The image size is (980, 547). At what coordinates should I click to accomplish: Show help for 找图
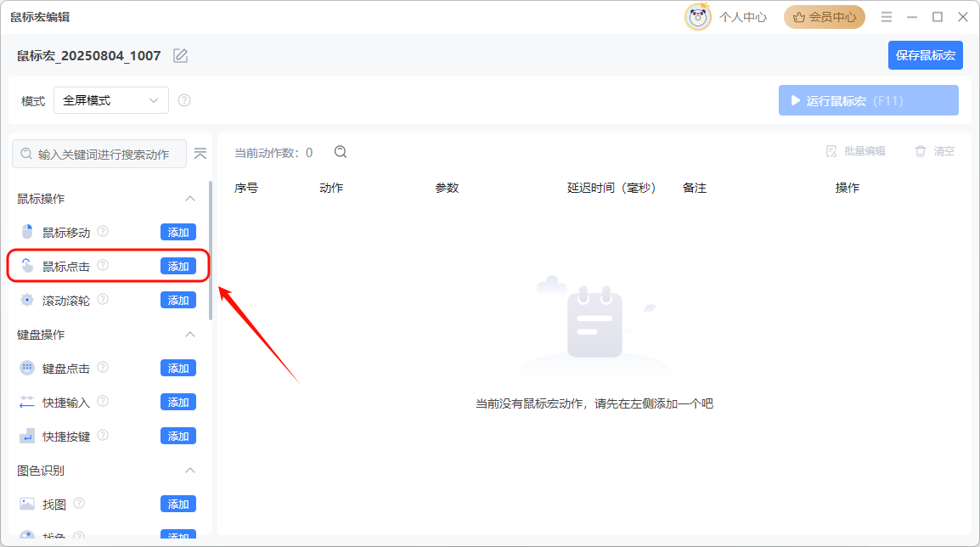(79, 503)
